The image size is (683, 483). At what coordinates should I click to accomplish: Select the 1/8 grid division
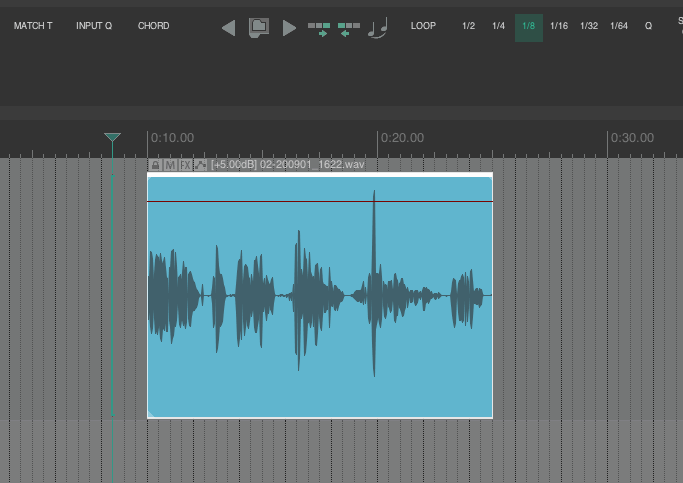pyautogui.click(x=529, y=26)
